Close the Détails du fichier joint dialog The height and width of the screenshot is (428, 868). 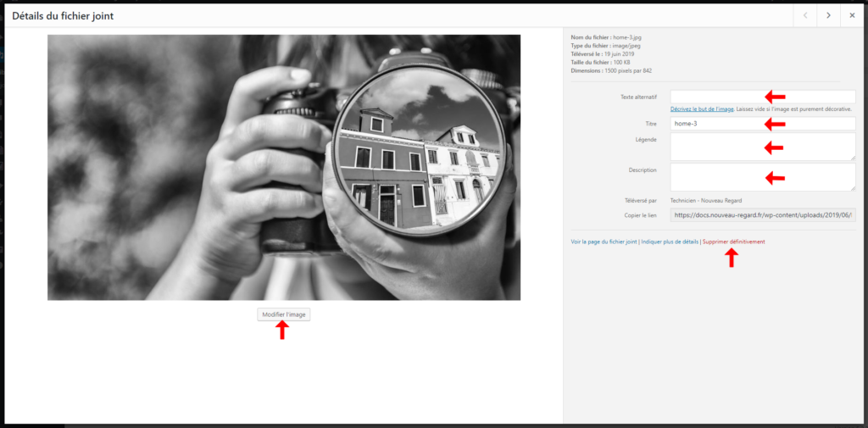pyautogui.click(x=852, y=15)
